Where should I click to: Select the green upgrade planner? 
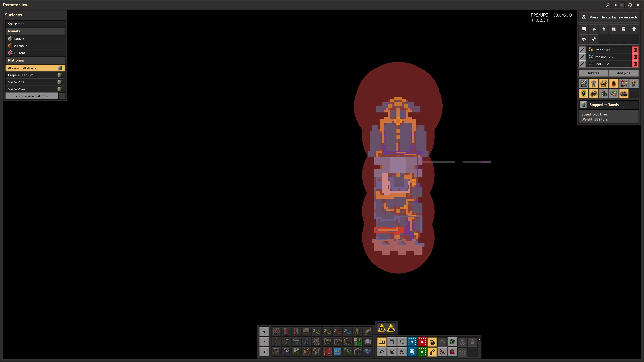coord(422,352)
